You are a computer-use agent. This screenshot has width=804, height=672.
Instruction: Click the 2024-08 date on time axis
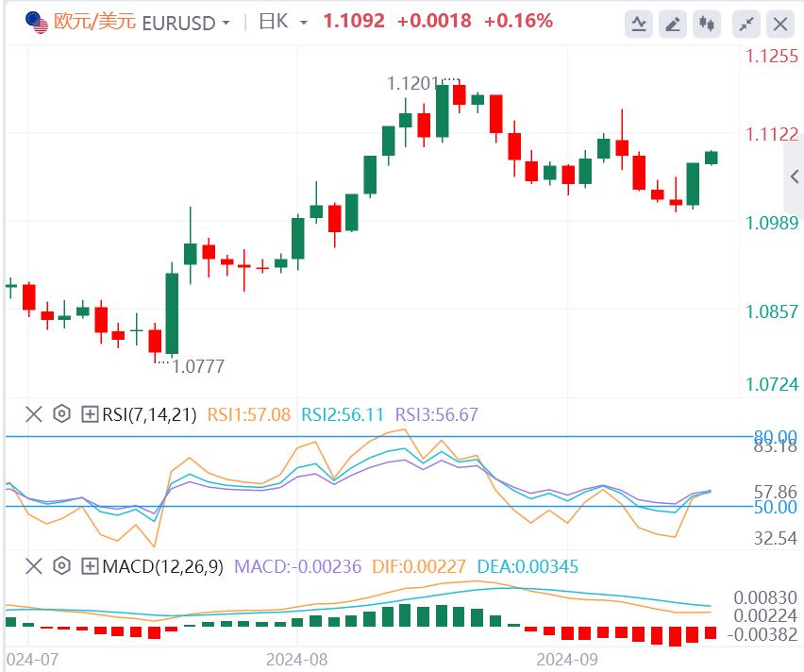tap(297, 659)
